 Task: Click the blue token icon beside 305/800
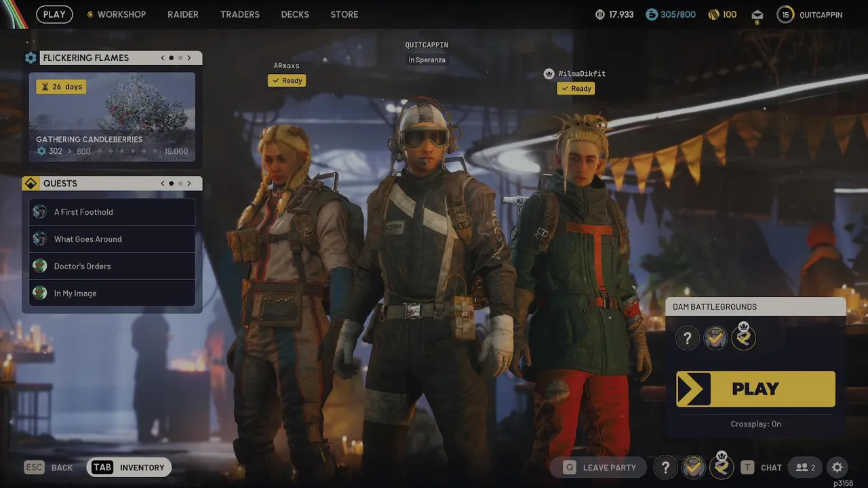(x=651, y=14)
